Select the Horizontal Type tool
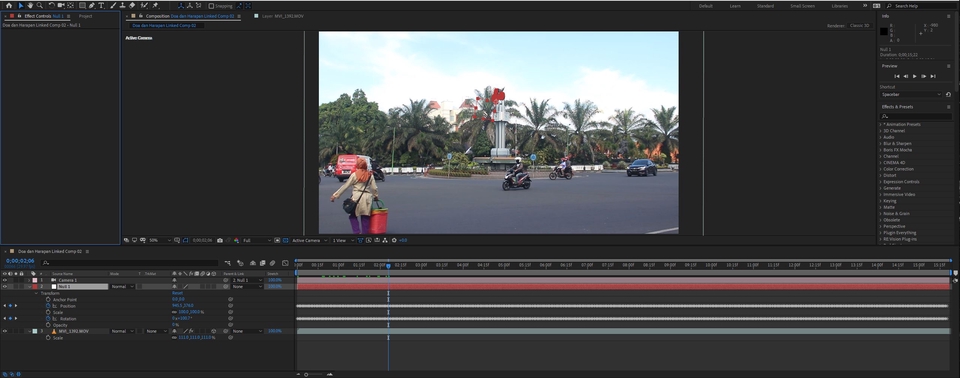Viewport: 960px width, 378px height. click(101, 6)
